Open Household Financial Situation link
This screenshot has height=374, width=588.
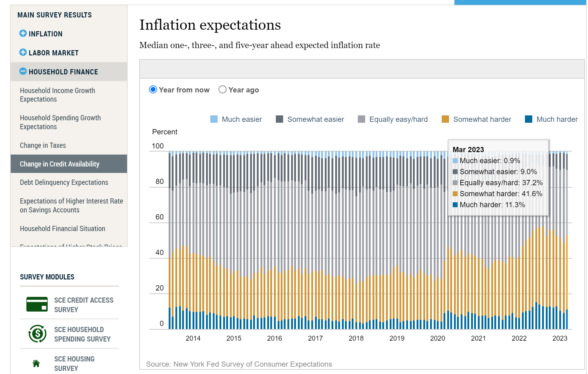(x=62, y=229)
